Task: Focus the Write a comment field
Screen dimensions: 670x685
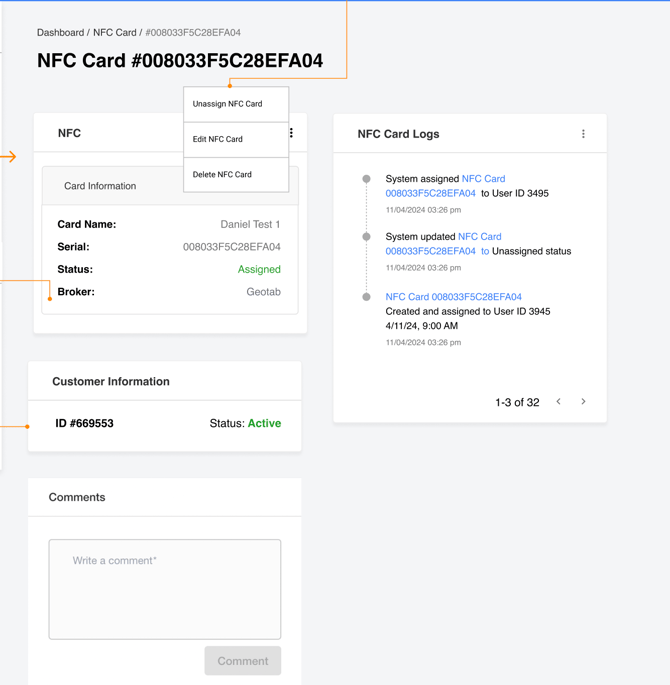Action: (x=165, y=589)
